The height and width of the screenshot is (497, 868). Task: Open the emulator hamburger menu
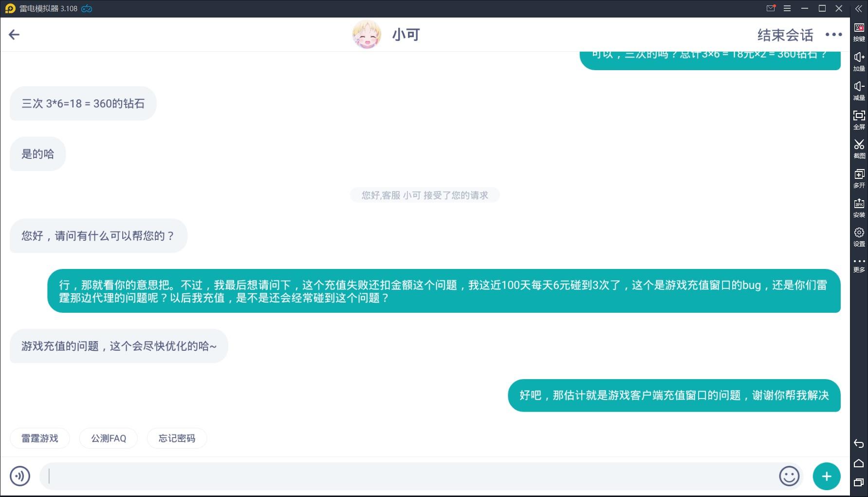pos(787,8)
